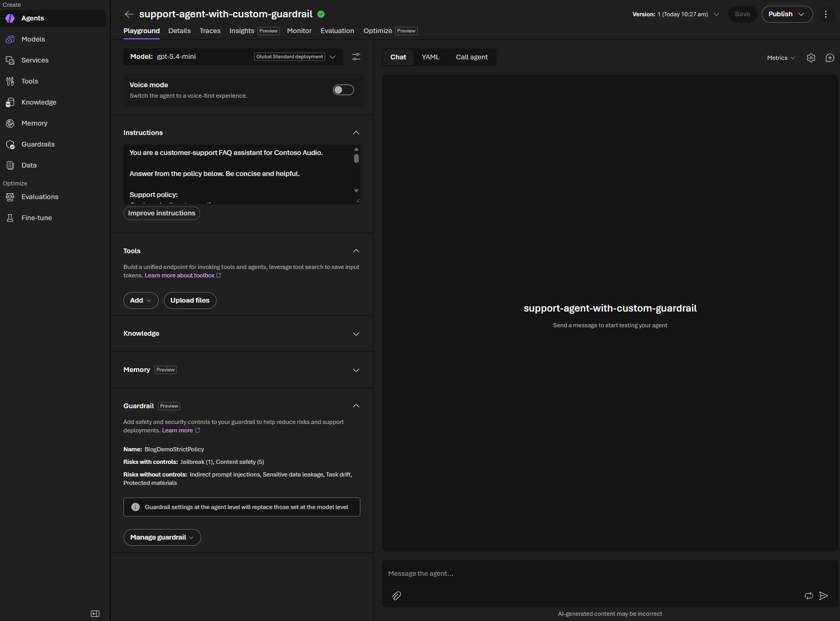The width and height of the screenshot is (840, 621).
Task: Open the Metrics dropdown
Action: [x=781, y=58]
